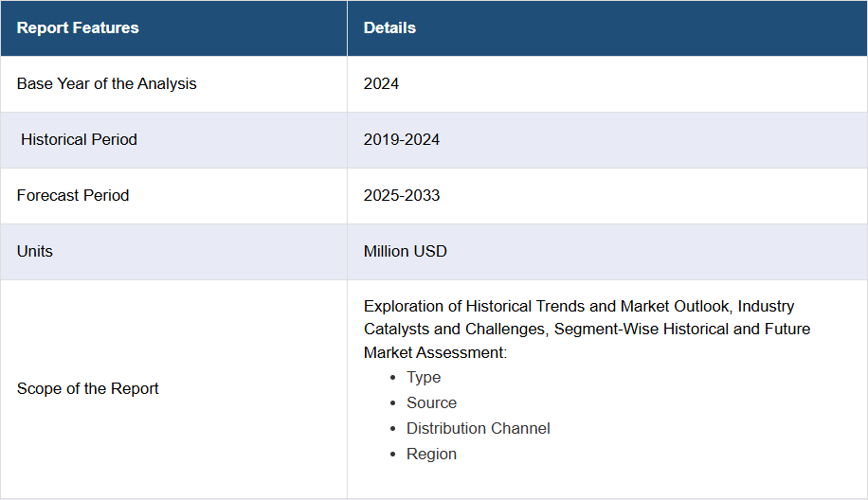Click the 2025-2033 forecast period value

401,195
